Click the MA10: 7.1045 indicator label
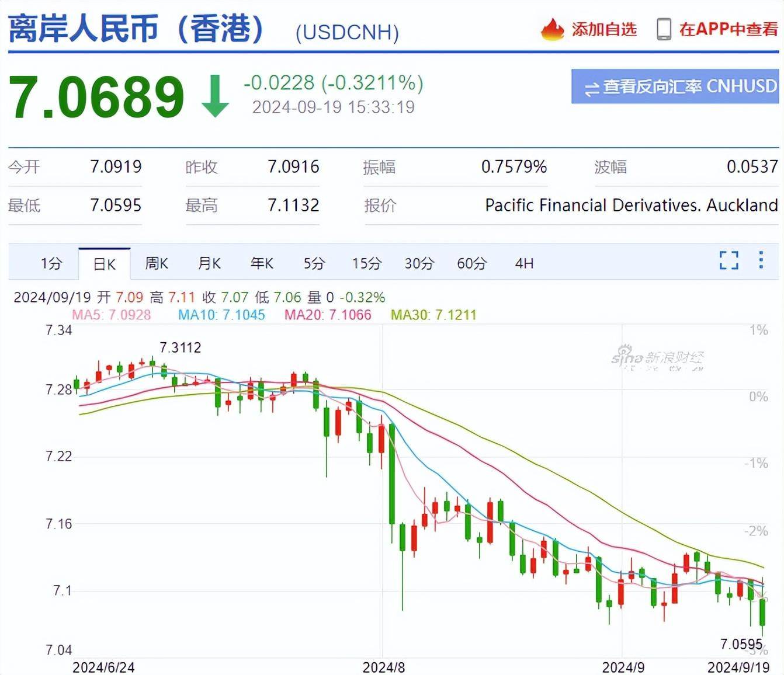 tap(221, 315)
